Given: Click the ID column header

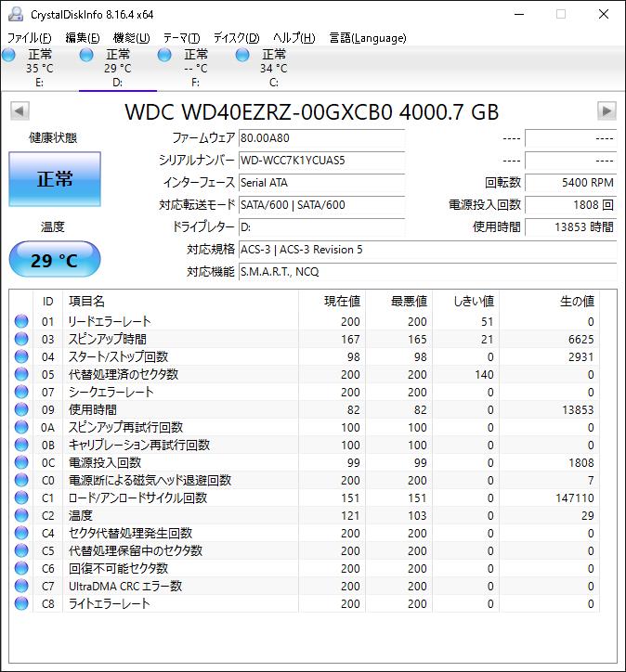Looking at the screenshot, I should click(x=47, y=302).
